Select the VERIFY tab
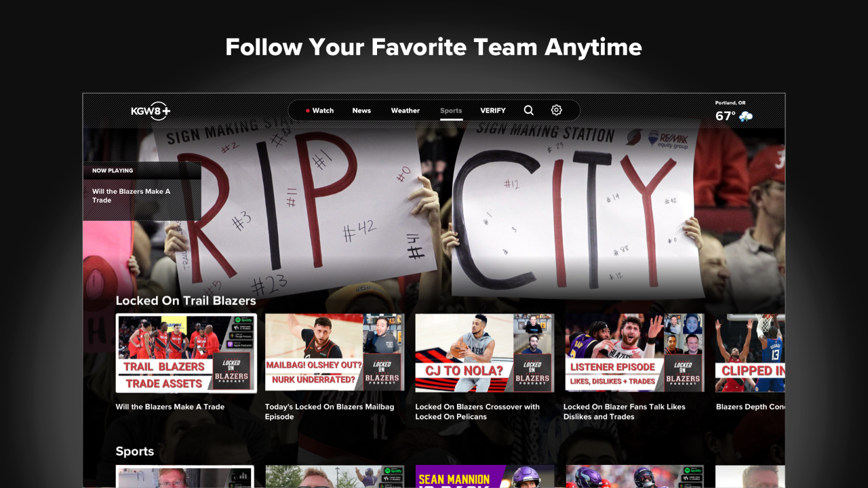Image resolution: width=868 pixels, height=488 pixels. tap(493, 110)
